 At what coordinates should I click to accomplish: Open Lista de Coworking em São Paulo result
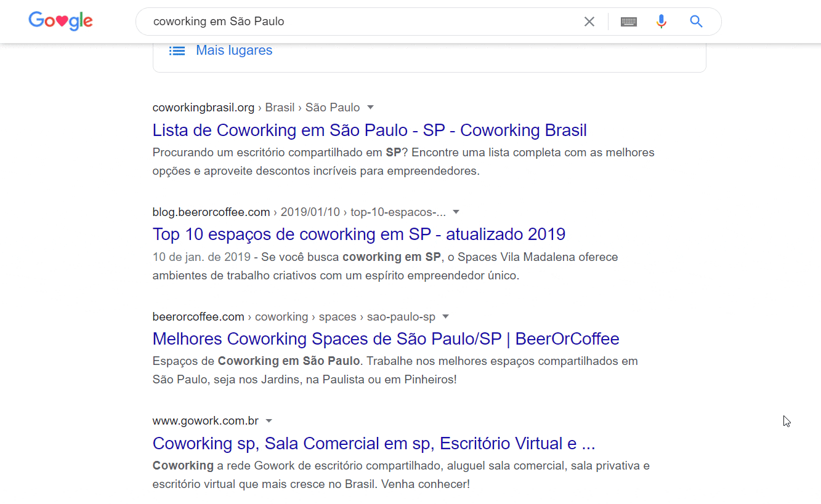[370, 130]
